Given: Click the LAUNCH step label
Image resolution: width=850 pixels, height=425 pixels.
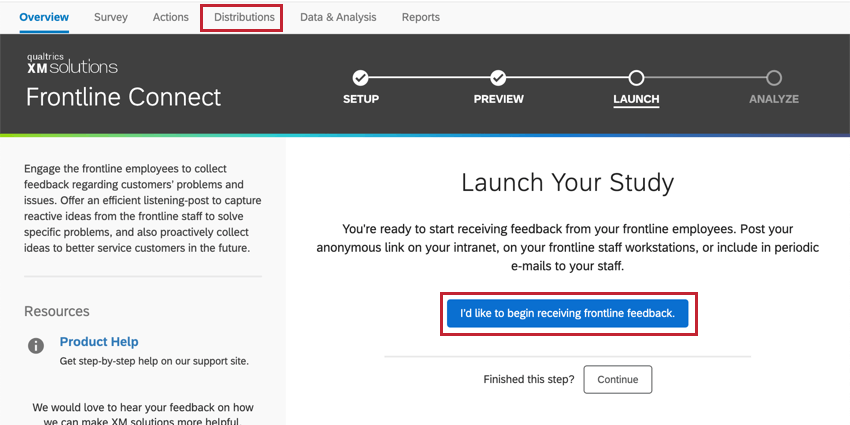Looking at the screenshot, I should point(636,99).
